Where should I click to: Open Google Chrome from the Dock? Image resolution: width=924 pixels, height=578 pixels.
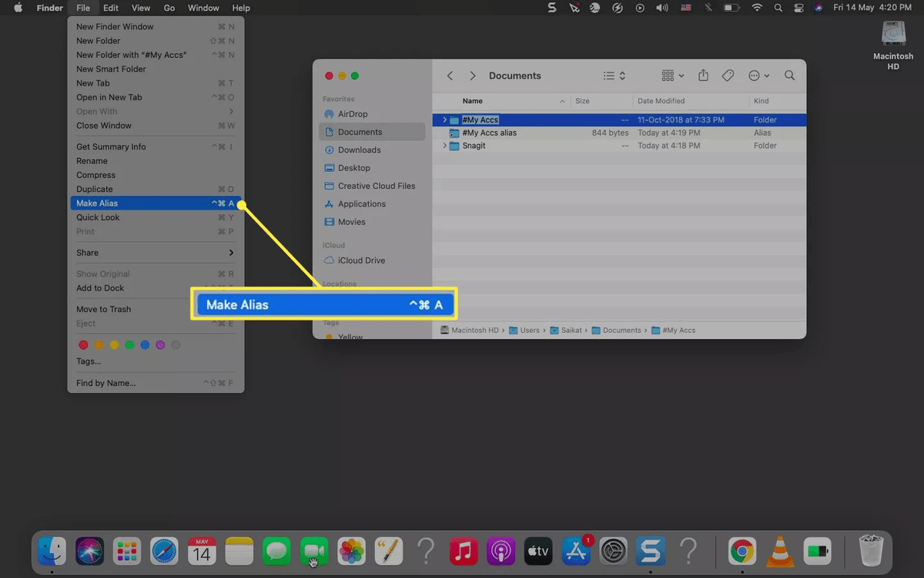point(742,551)
